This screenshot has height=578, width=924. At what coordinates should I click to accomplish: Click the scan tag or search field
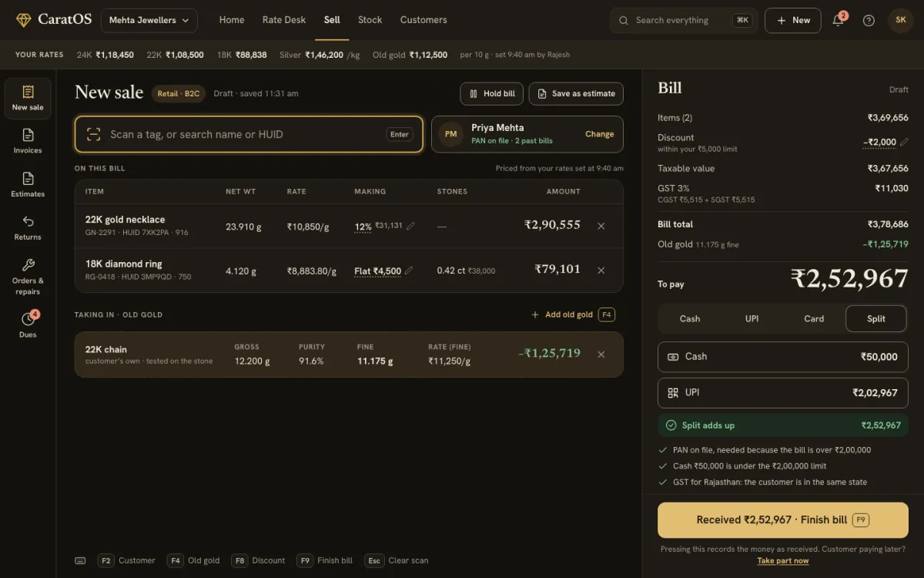(249, 134)
